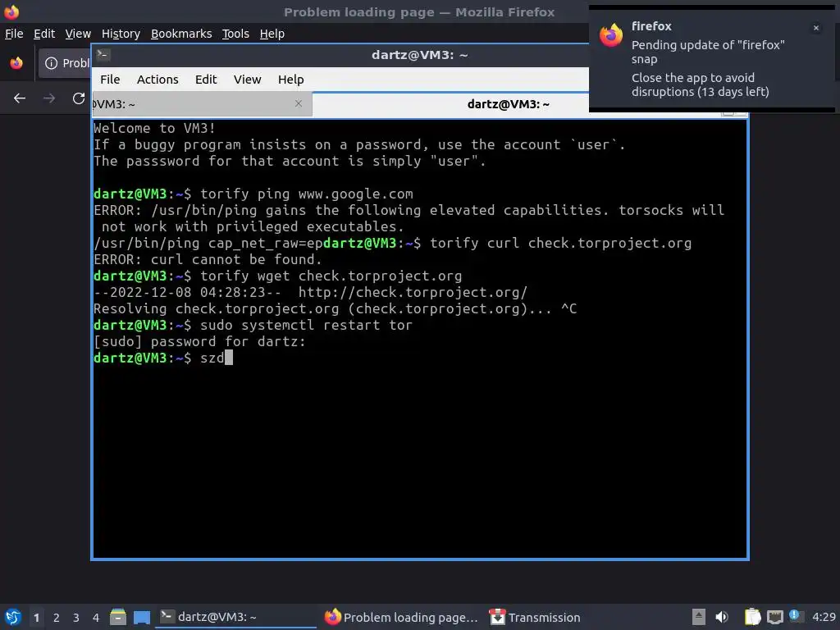Screen dimensions: 840x630
Task: Activate Problem loading page Firefox taskbar entry
Action: (400, 617)
